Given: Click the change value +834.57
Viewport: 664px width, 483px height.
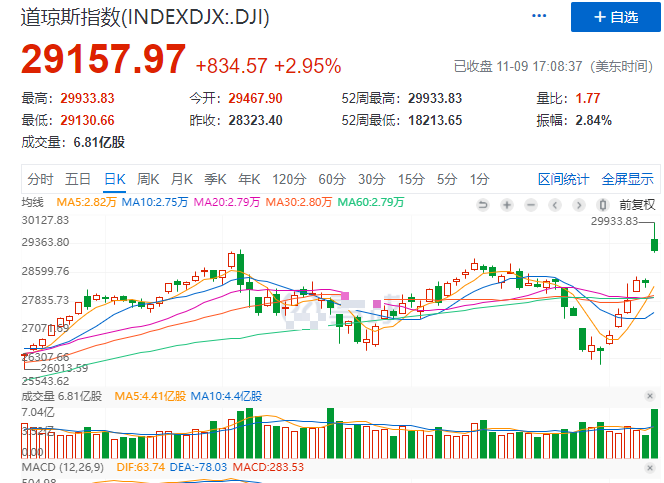Looking at the screenshot, I should pyautogui.click(x=231, y=66).
